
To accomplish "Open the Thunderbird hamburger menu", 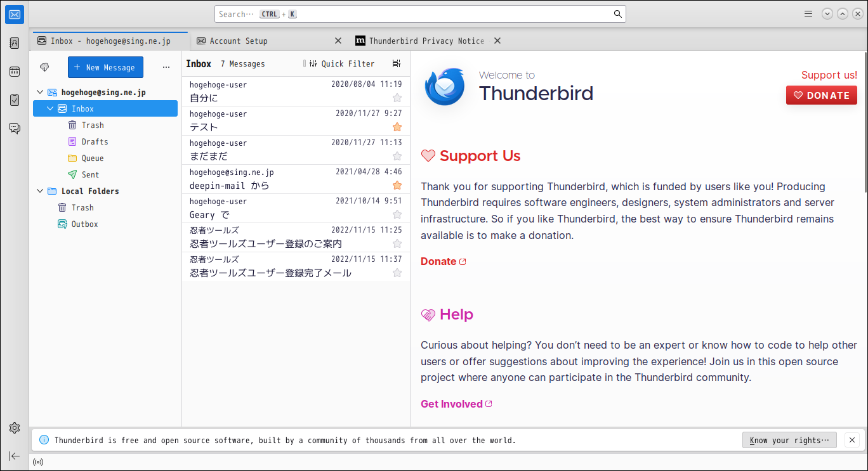I will tap(808, 14).
